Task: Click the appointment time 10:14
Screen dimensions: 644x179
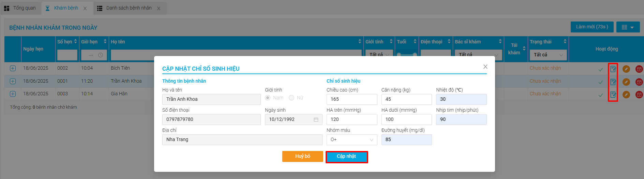Action: pos(87,94)
